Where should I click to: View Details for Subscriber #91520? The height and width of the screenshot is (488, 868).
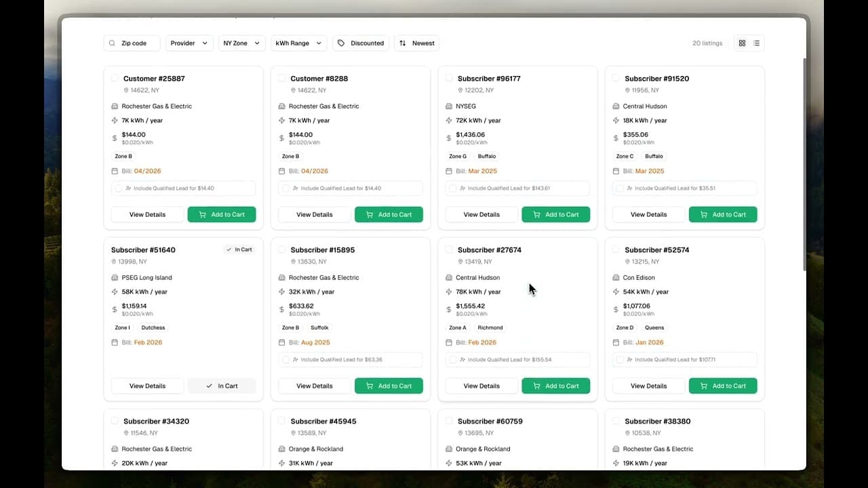click(649, 215)
